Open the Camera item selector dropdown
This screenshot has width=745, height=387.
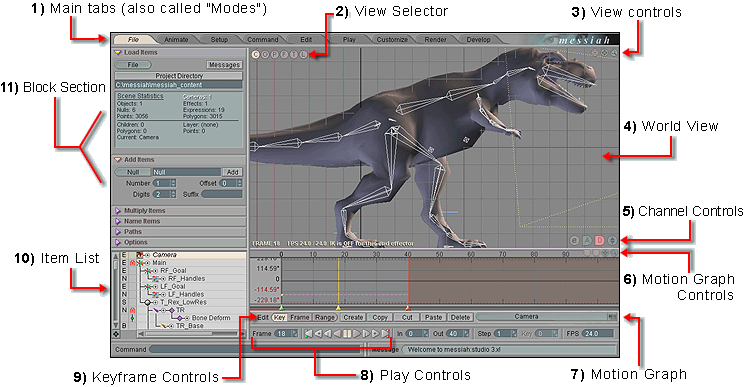tap(546, 317)
